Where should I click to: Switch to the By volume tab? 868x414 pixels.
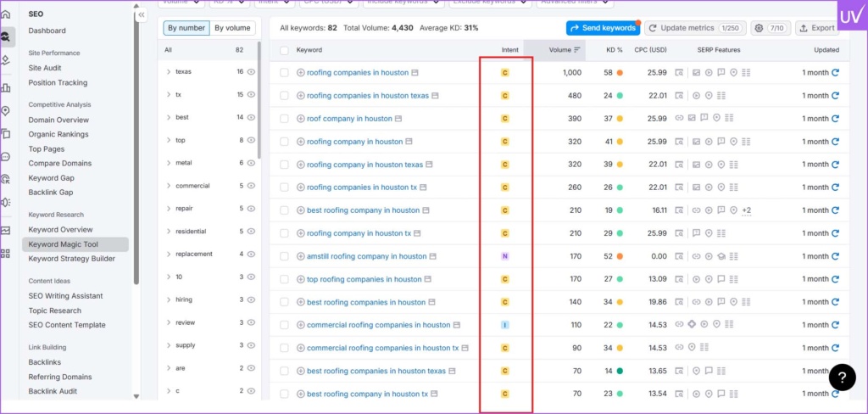(x=232, y=28)
